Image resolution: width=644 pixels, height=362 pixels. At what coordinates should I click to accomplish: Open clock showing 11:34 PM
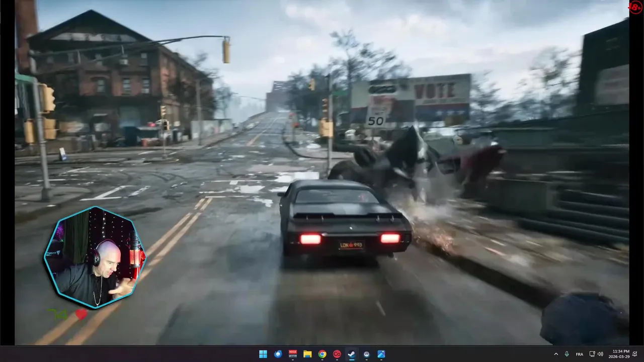point(618,354)
